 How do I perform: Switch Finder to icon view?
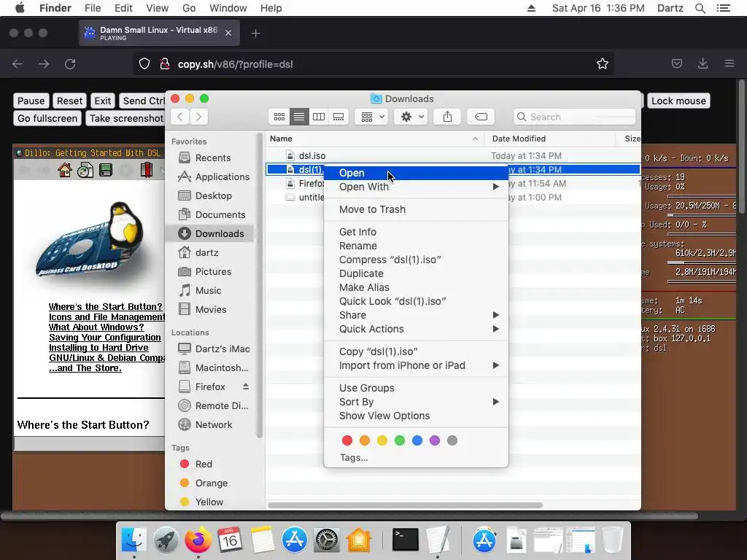(279, 117)
